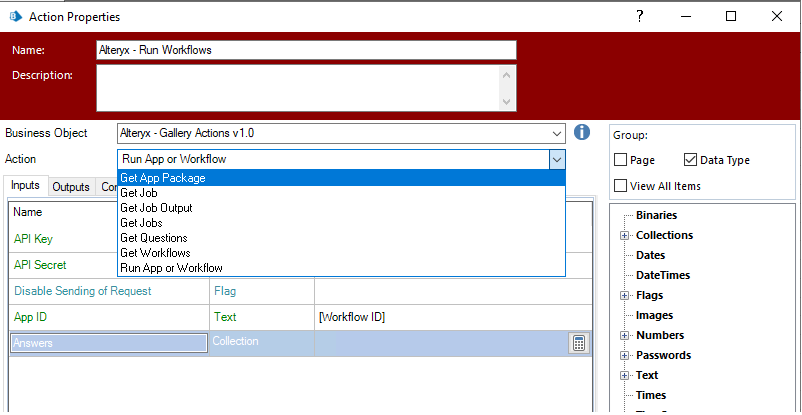
Task: Uncheck the Data Type checkbox
Action: pos(690,160)
